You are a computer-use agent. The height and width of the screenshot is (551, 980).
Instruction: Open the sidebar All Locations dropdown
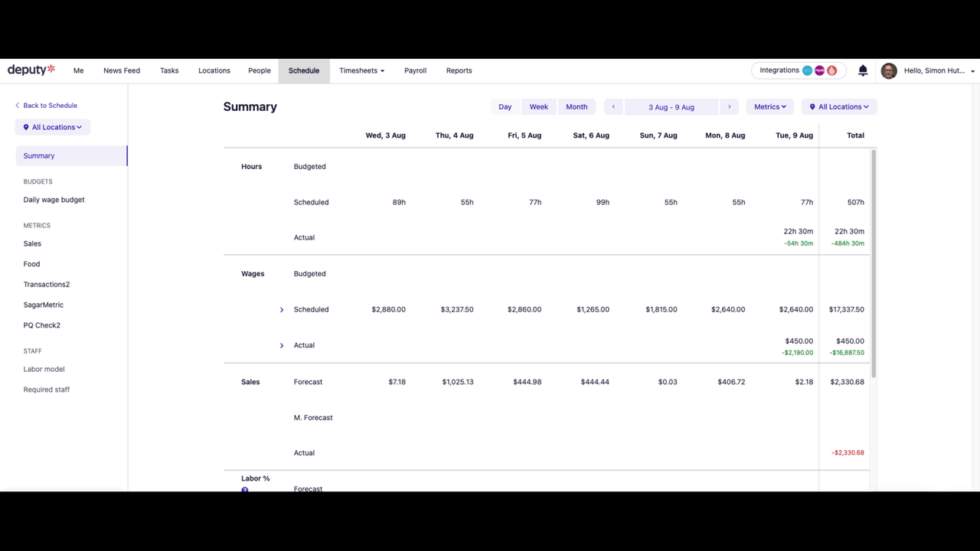(53, 127)
